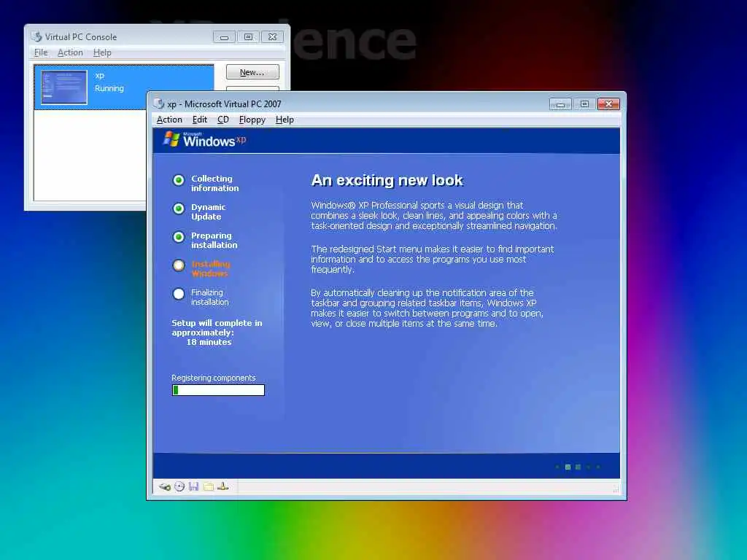Click the floppy disk icon in status bar
Screen dimensions: 747x560
193,486
